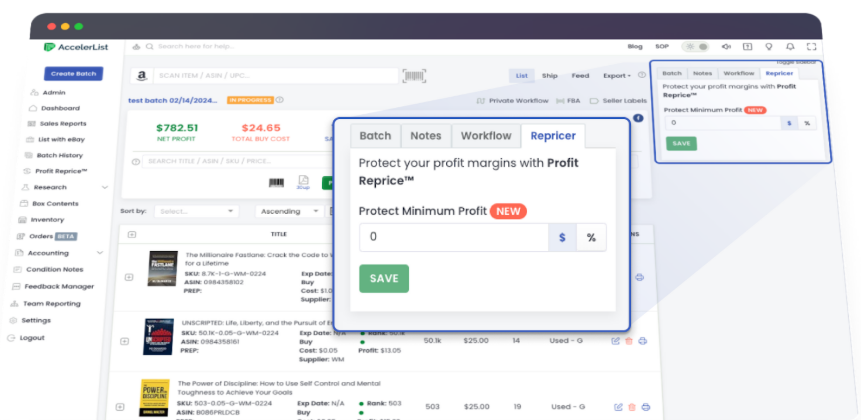Open the Ascending order dropdown
Viewport: 861px width, 420px height.
pos(287,211)
